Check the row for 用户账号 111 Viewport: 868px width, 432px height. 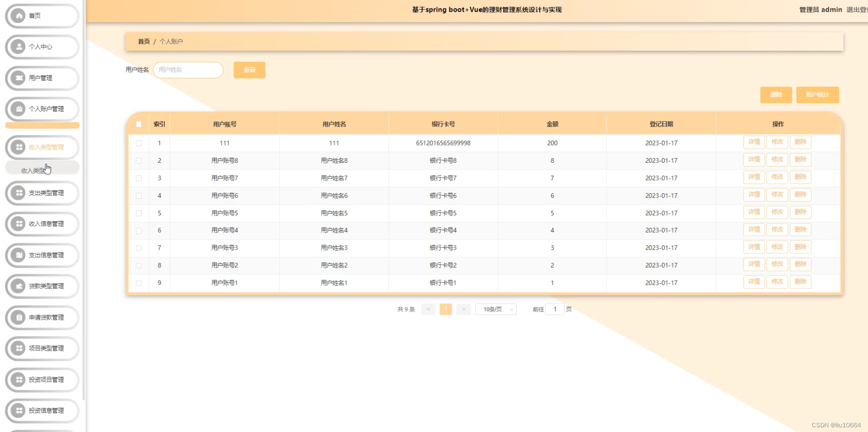coord(139,143)
